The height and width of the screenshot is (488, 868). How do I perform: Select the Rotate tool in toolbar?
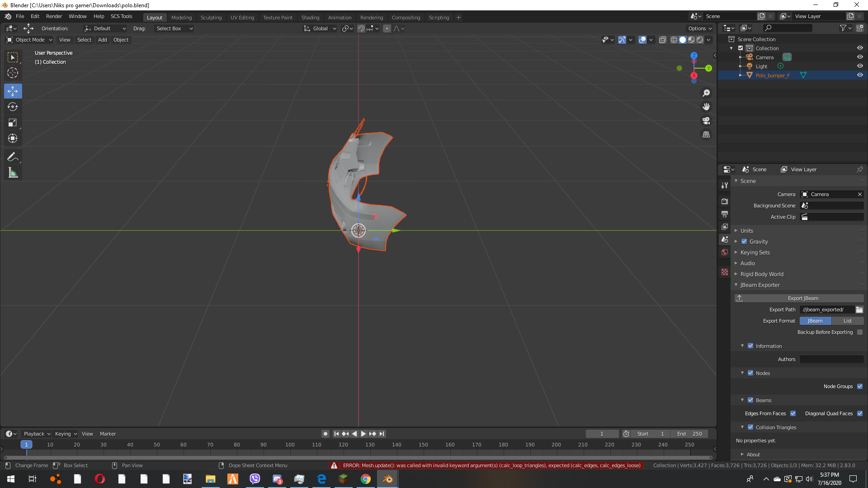pyautogui.click(x=13, y=107)
